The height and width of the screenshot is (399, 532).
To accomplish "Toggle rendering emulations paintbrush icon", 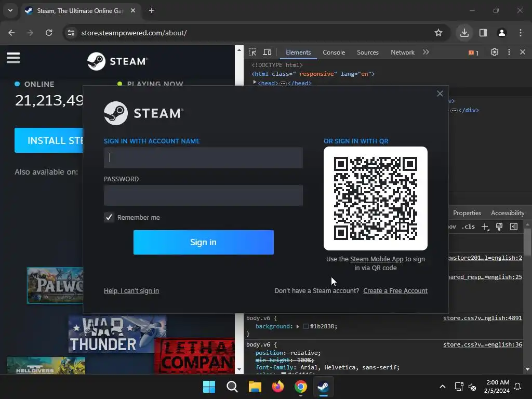I will (x=499, y=227).
